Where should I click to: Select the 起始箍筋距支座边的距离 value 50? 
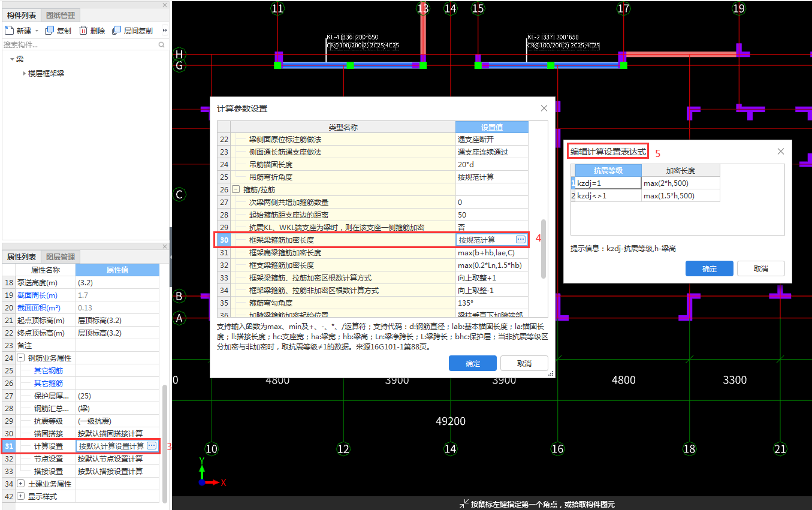coord(492,215)
